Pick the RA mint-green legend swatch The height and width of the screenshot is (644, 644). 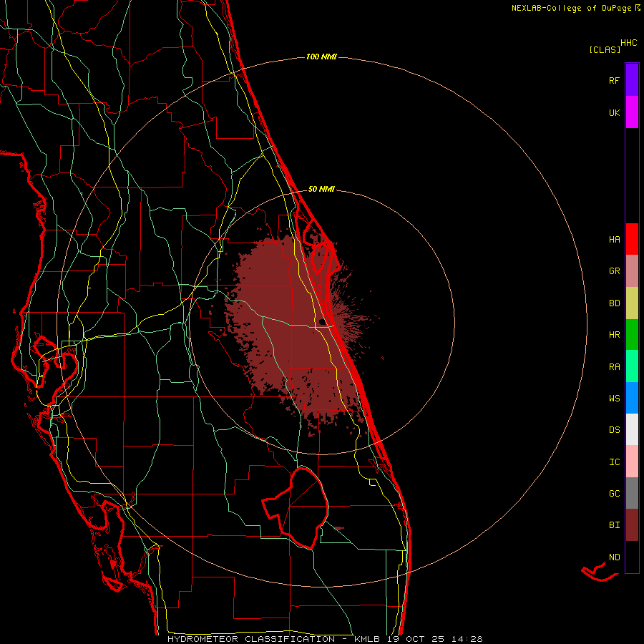coord(632,366)
